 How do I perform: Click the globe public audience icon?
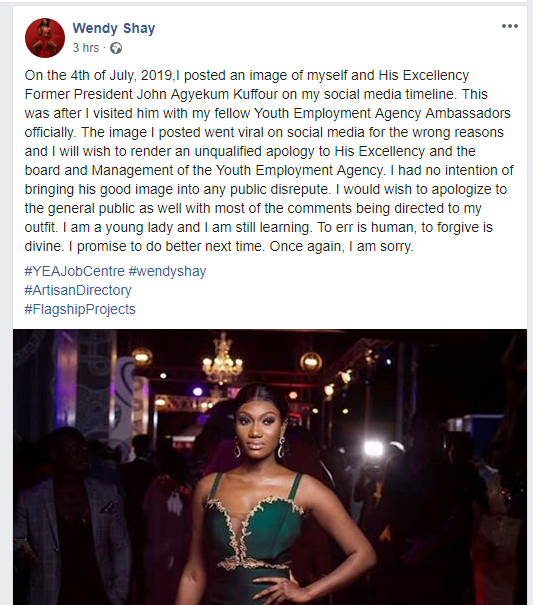pyautogui.click(x=116, y=48)
